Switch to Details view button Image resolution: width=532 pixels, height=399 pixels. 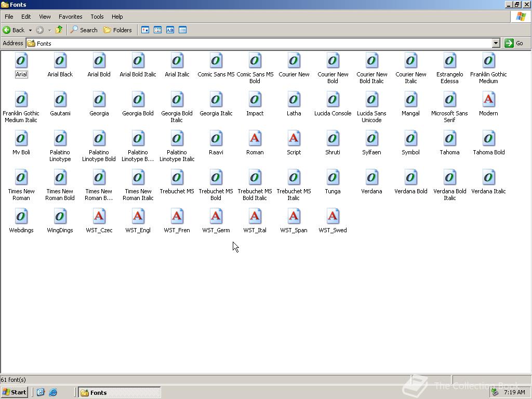pos(182,30)
